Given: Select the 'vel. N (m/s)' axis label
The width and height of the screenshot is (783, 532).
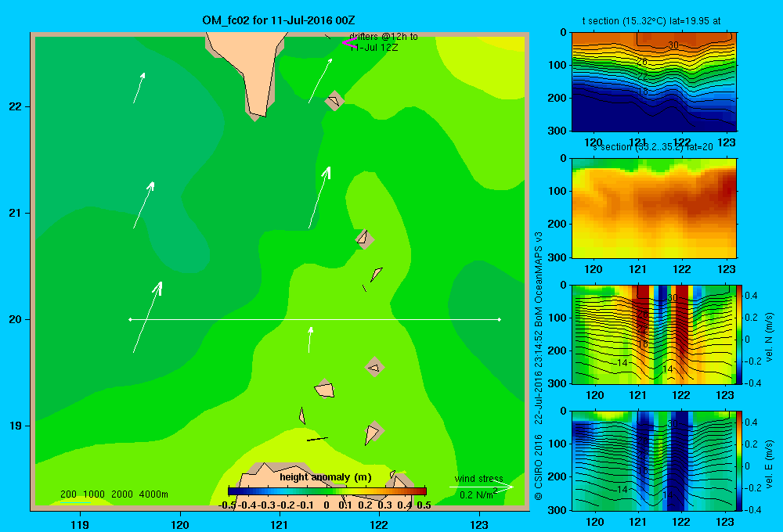Looking at the screenshot, I should pos(770,337).
